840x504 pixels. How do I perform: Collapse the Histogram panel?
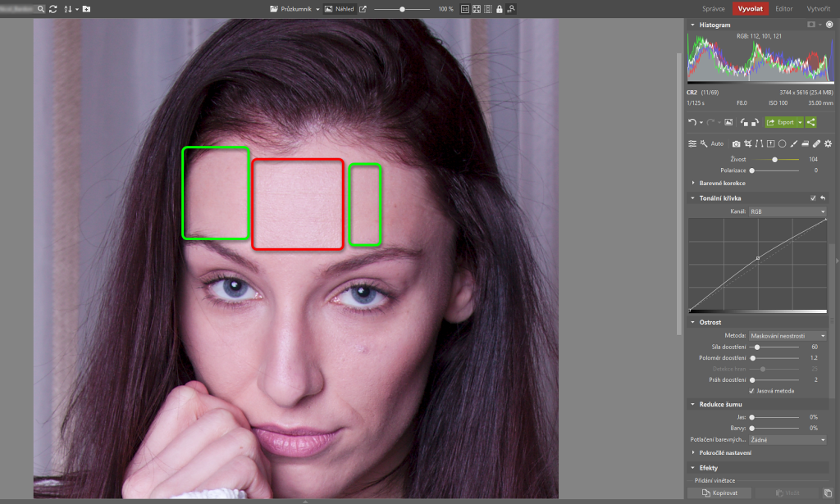[x=692, y=25]
